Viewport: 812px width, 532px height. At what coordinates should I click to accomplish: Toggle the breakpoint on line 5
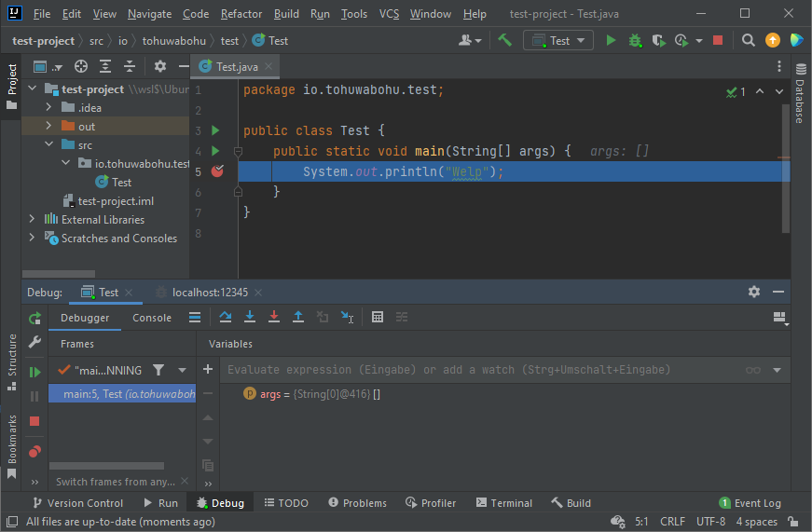[217, 171]
